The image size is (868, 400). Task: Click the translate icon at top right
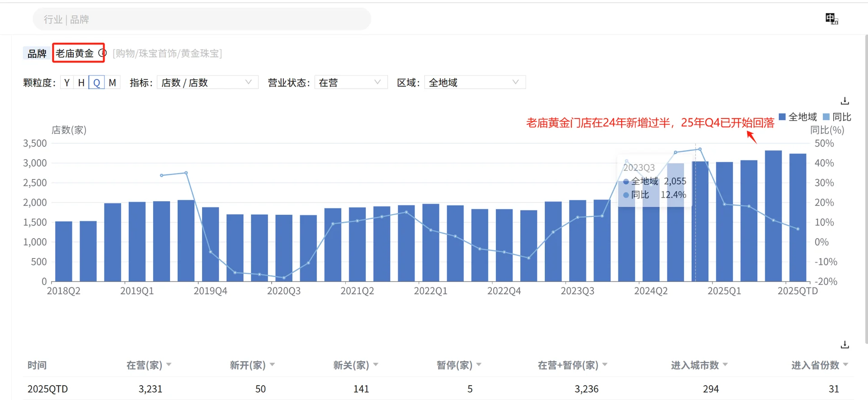click(x=831, y=19)
